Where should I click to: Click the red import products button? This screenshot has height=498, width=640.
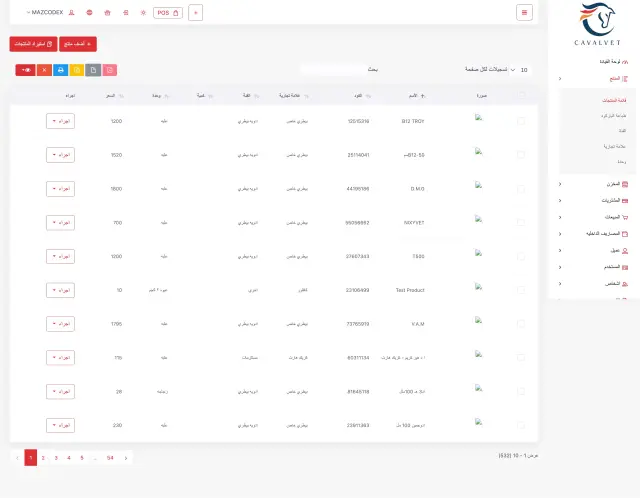[x=33, y=44]
